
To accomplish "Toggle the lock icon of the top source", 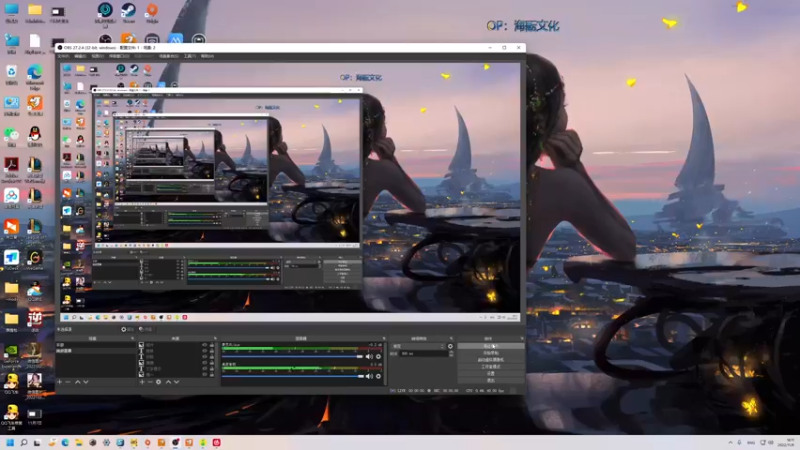I will pos(212,345).
